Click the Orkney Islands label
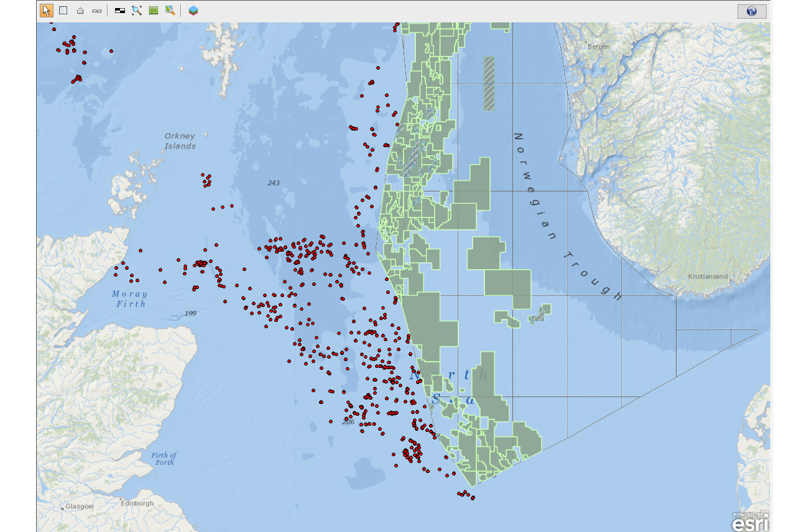The height and width of the screenshot is (532, 809). (180, 141)
